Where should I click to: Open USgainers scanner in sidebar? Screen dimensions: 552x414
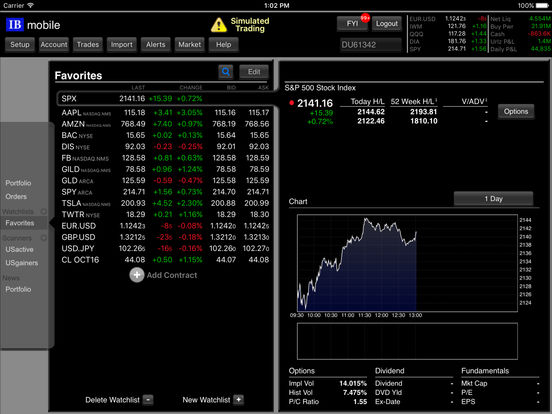(22, 263)
